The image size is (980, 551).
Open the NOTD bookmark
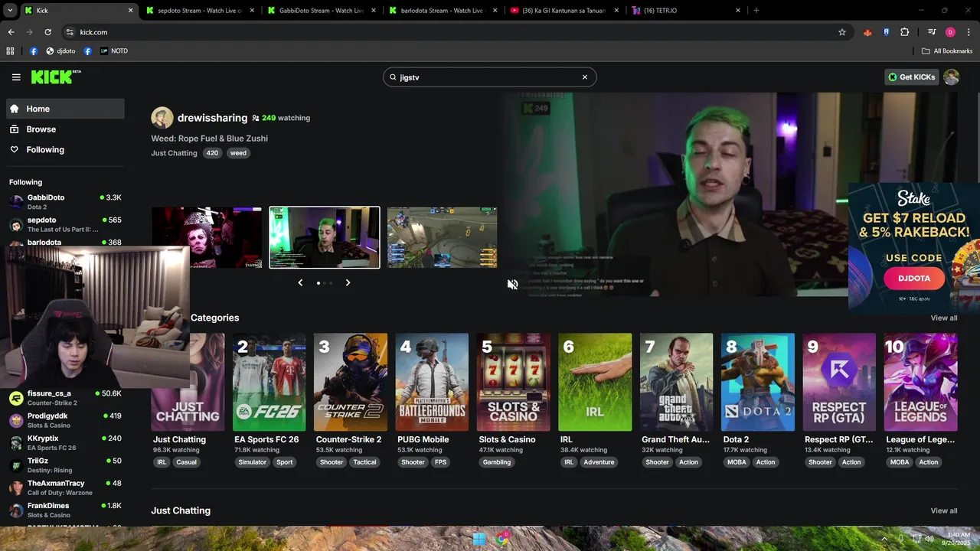(x=114, y=51)
